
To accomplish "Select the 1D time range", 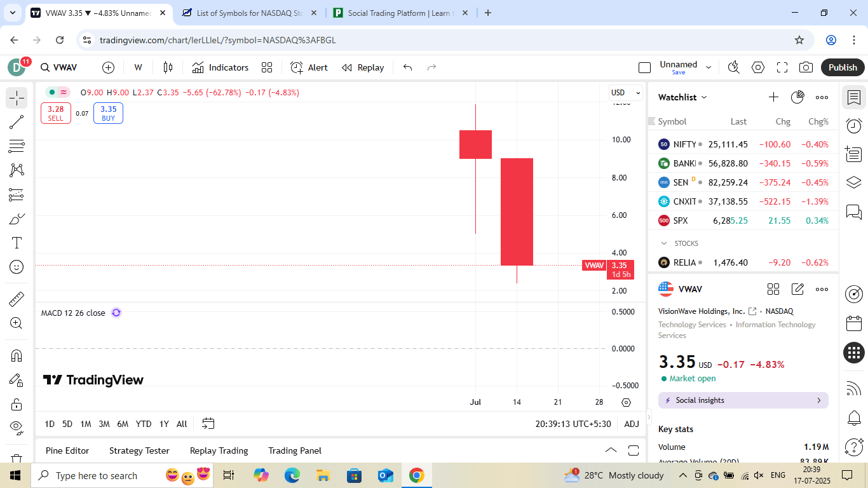I will coord(50,424).
